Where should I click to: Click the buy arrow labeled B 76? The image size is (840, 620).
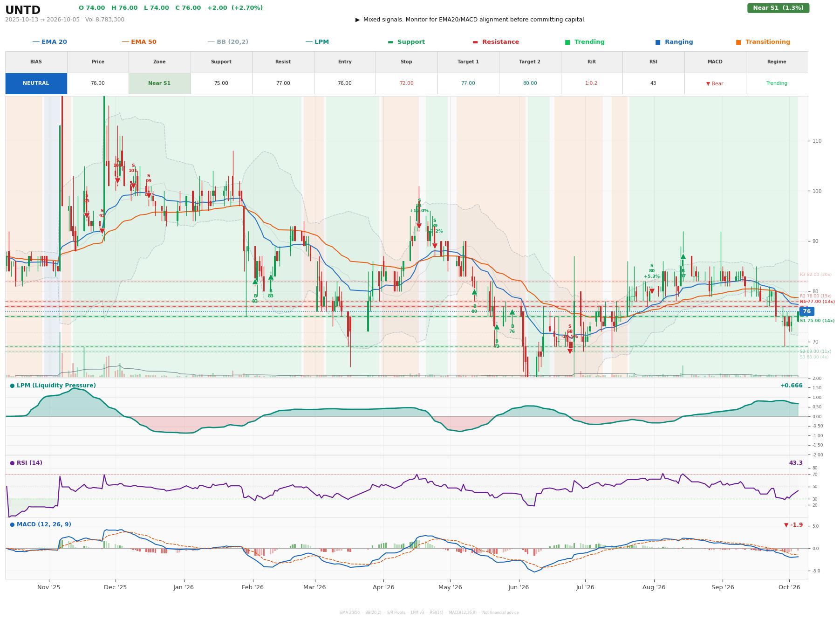[512, 312]
